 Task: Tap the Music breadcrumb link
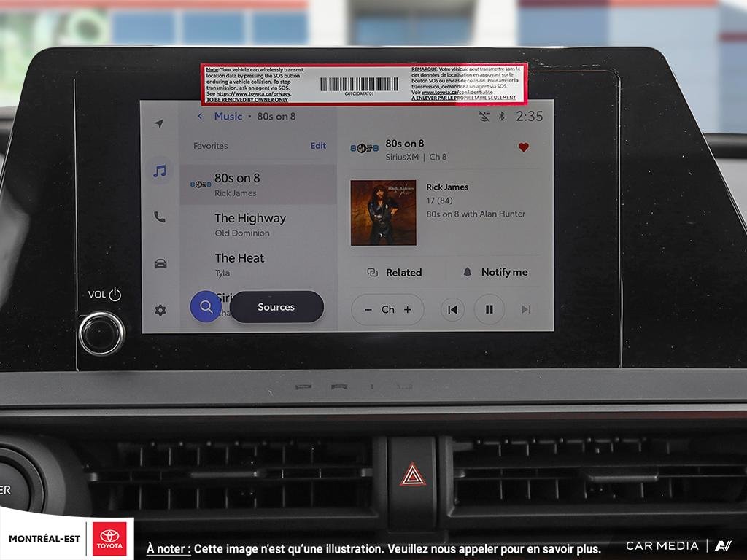(x=228, y=116)
